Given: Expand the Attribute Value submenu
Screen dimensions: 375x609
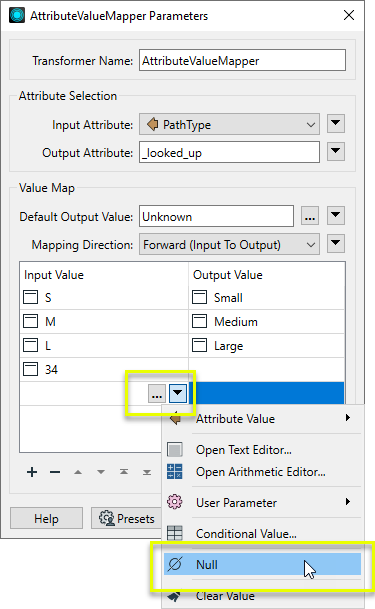Looking at the screenshot, I should 262,419.
